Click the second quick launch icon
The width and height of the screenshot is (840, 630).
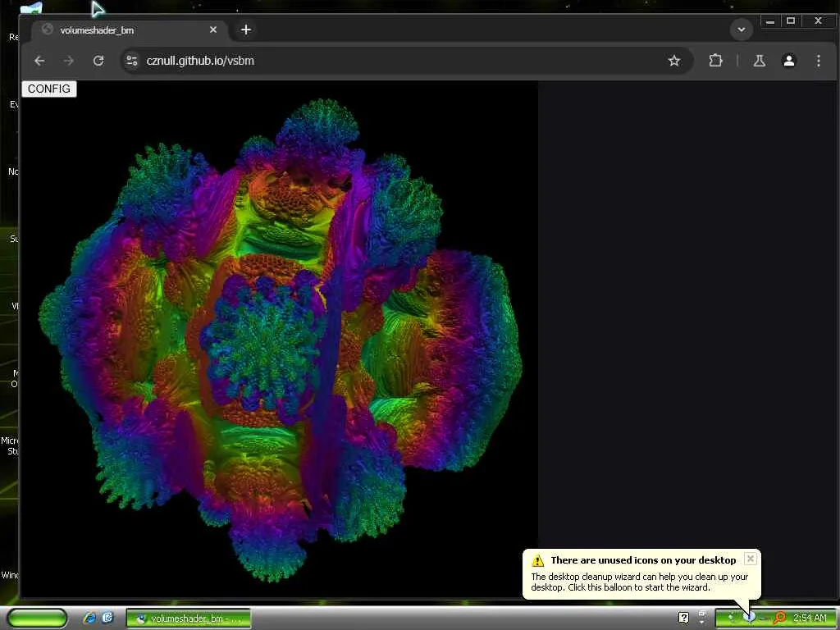tap(107, 619)
